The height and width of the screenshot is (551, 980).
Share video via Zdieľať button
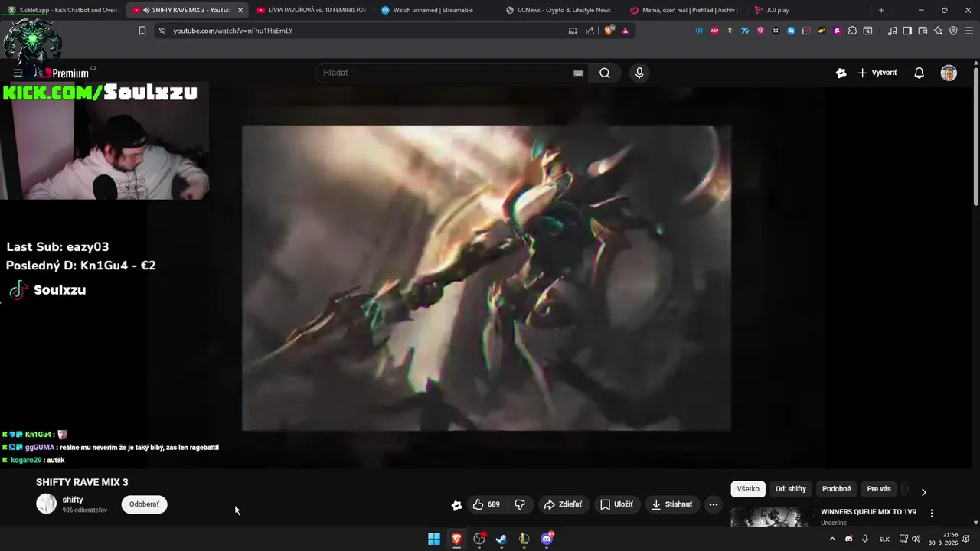pos(563,504)
